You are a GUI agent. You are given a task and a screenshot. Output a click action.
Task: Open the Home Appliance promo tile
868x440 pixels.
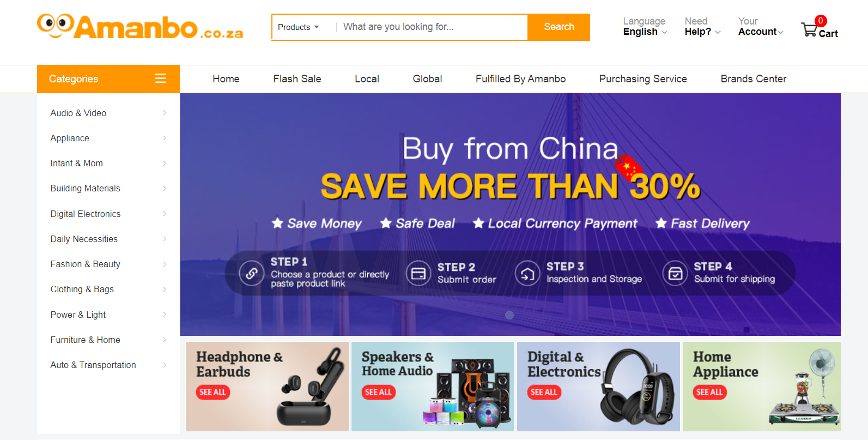[x=761, y=387]
